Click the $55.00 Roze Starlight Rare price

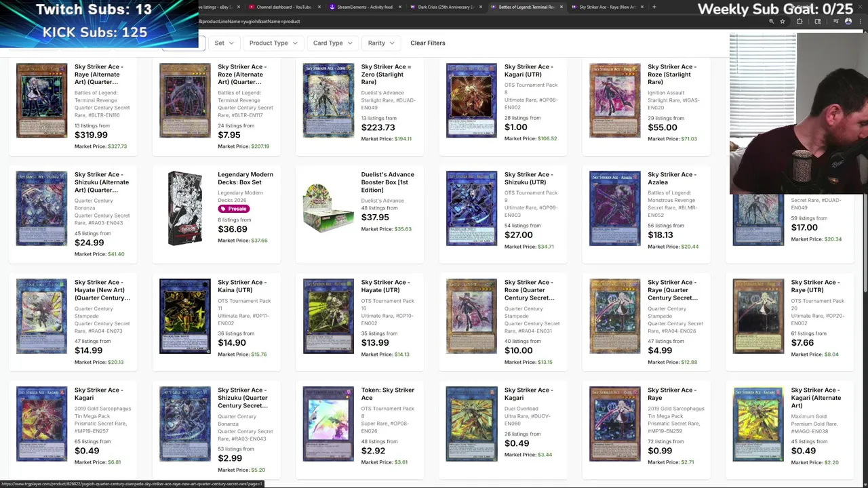(x=662, y=127)
